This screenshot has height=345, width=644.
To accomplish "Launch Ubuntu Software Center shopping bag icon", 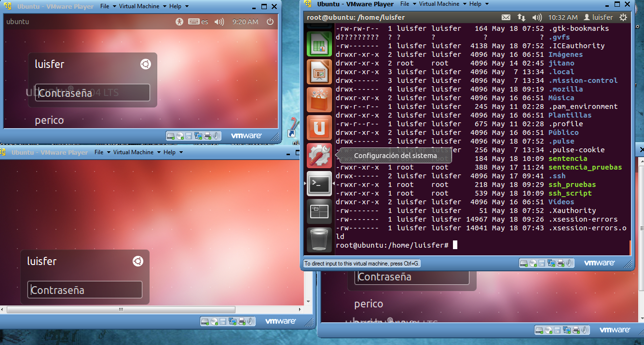I will click(x=319, y=100).
